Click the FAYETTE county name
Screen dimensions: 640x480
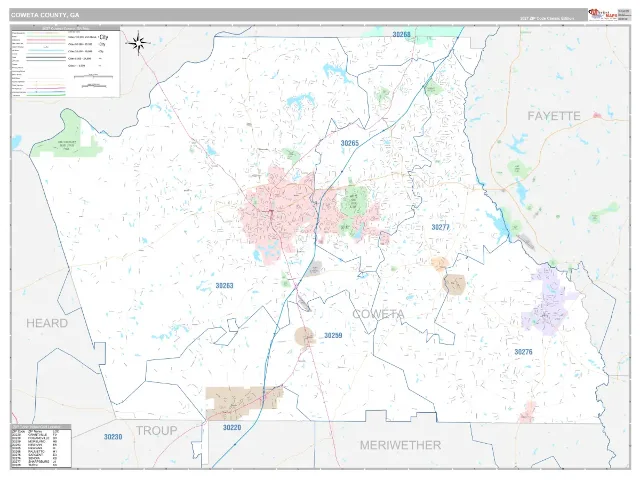pos(554,116)
